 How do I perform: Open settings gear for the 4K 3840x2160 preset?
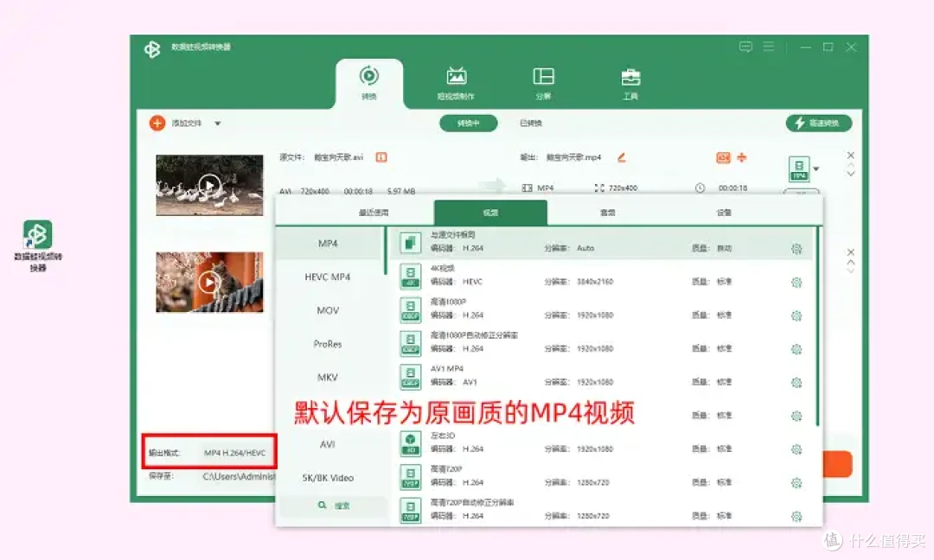click(x=796, y=282)
